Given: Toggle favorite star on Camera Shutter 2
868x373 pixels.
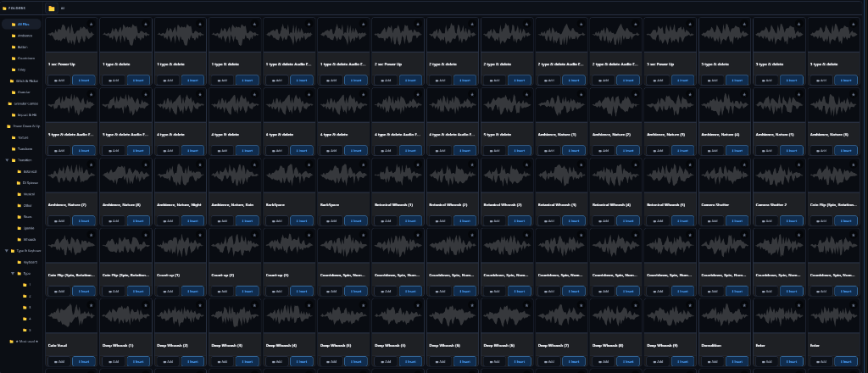Looking at the screenshot, I should pos(798,164).
